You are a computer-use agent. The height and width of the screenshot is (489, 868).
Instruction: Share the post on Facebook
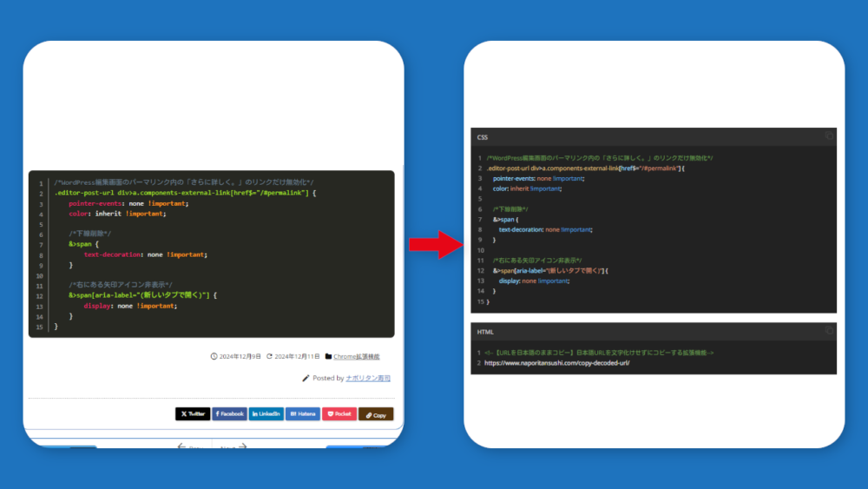tap(229, 413)
